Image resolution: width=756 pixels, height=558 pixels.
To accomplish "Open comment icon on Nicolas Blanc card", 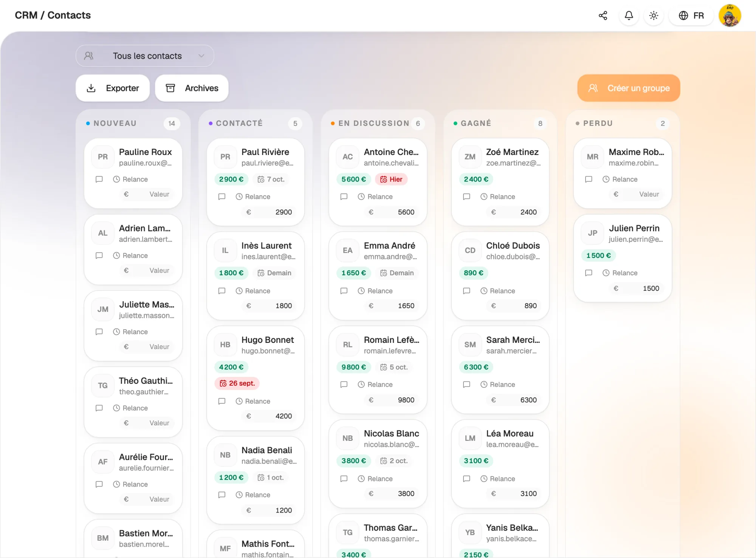I will tap(344, 479).
